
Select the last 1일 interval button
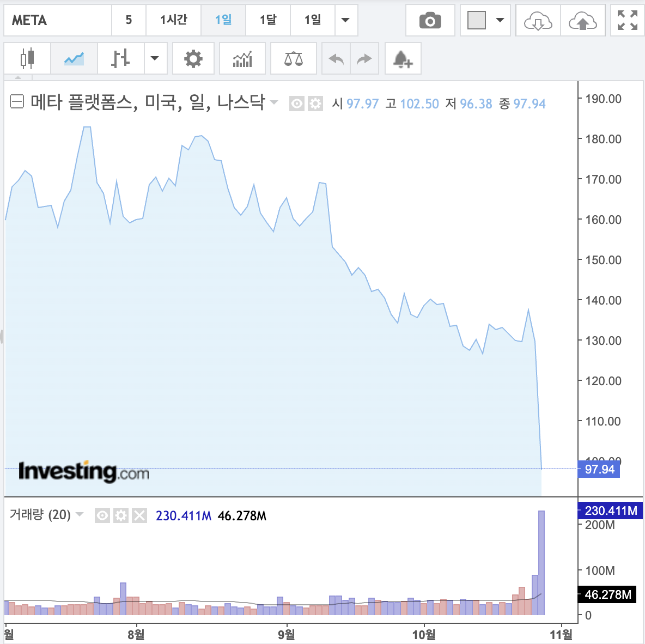click(x=313, y=20)
